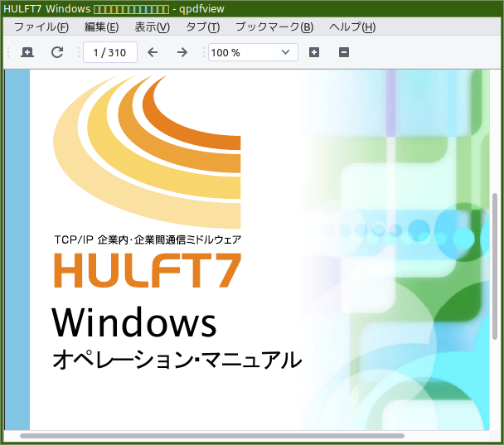Go to previous page arrow
Screen dimensions: 504x445
[153, 52]
